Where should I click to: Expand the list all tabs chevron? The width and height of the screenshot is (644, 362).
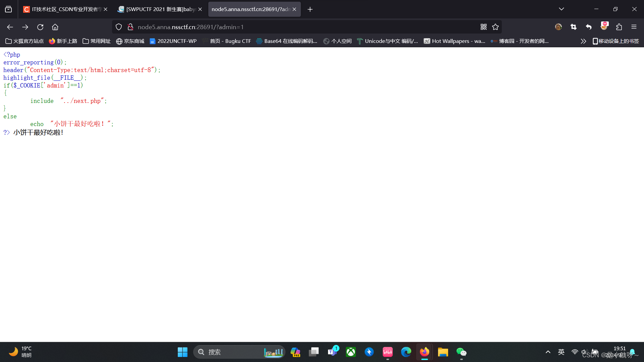(561, 9)
